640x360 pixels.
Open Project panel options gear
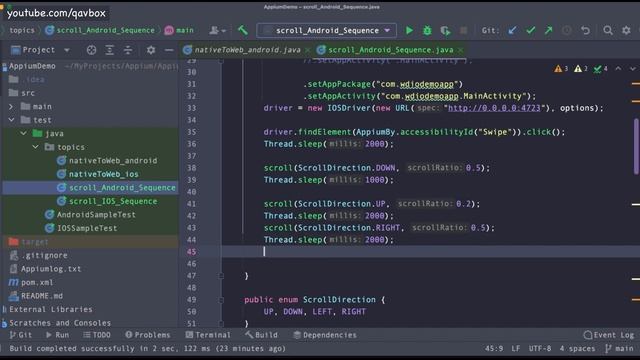click(151, 50)
